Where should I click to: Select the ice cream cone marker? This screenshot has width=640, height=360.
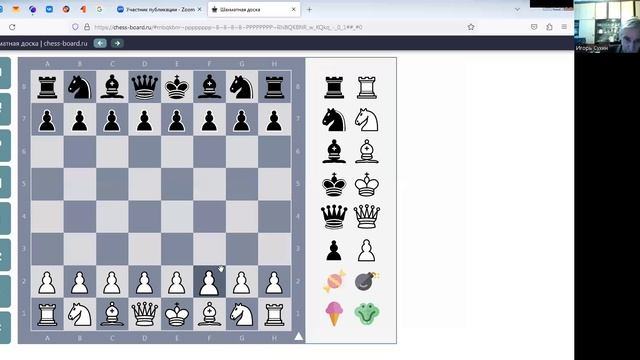334,314
